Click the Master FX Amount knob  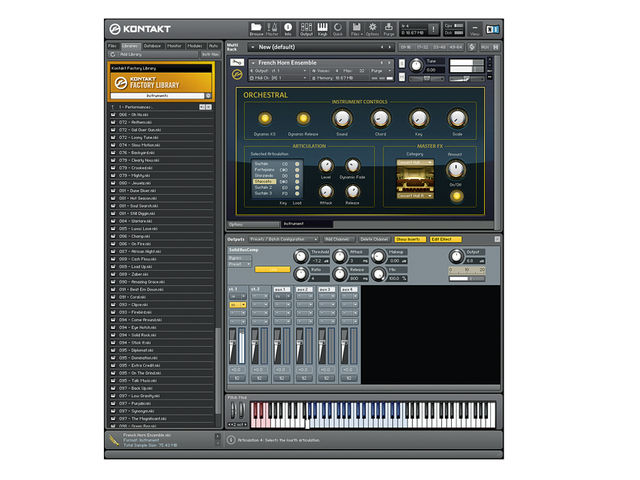tap(455, 169)
